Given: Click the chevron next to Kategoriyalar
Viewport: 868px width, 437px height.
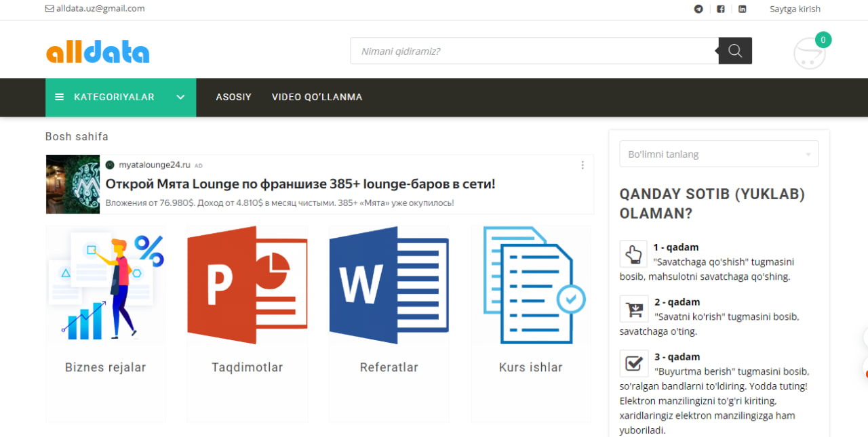Looking at the screenshot, I should click(180, 98).
